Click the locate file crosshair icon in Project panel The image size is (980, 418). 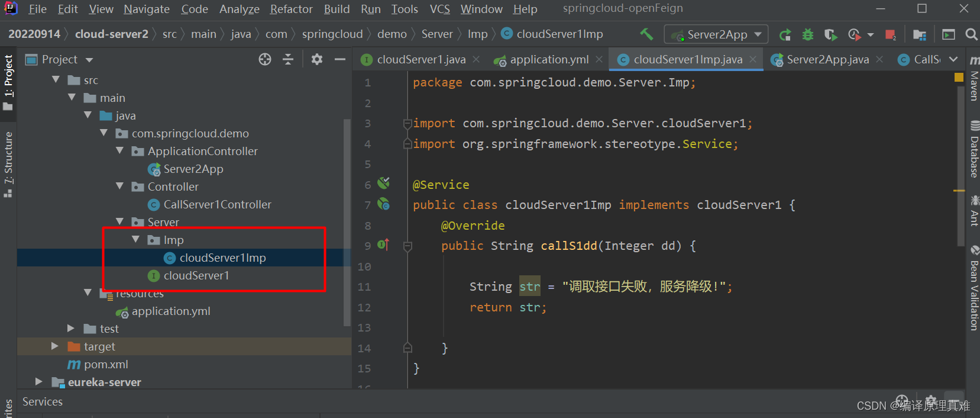click(x=265, y=59)
